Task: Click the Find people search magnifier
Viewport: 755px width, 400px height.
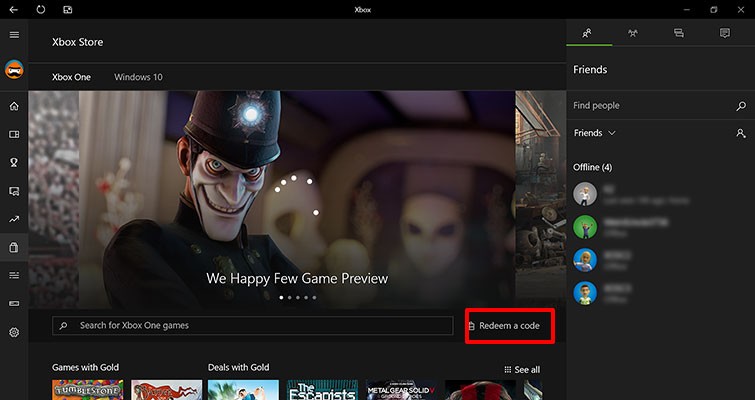Action: pos(741,106)
